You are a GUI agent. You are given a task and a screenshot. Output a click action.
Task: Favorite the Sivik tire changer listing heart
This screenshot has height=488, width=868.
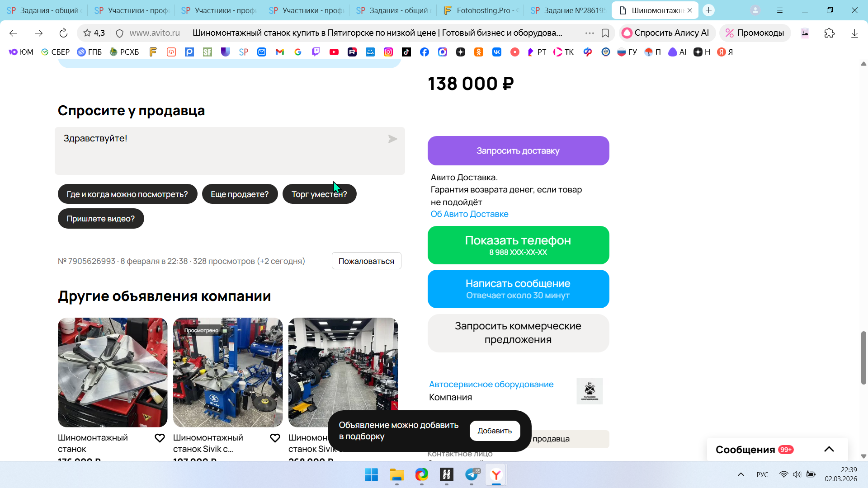275,438
